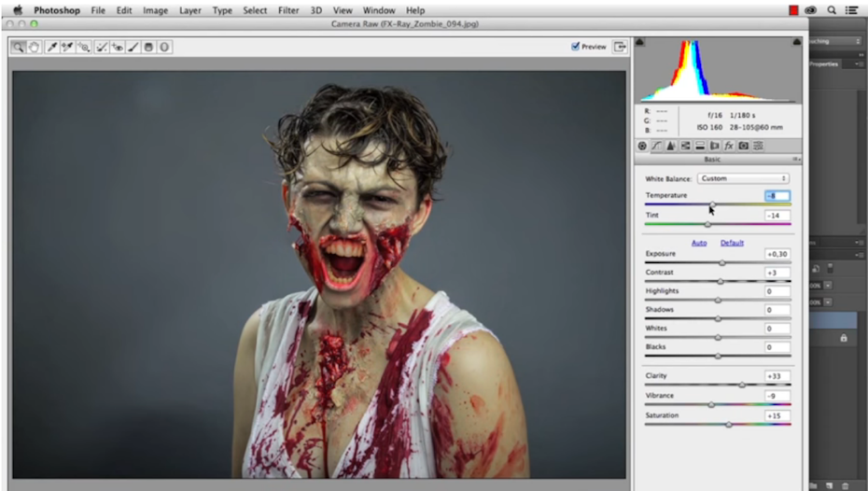
Task: Pick the White Balance eyedropper tool
Action: (51, 47)
